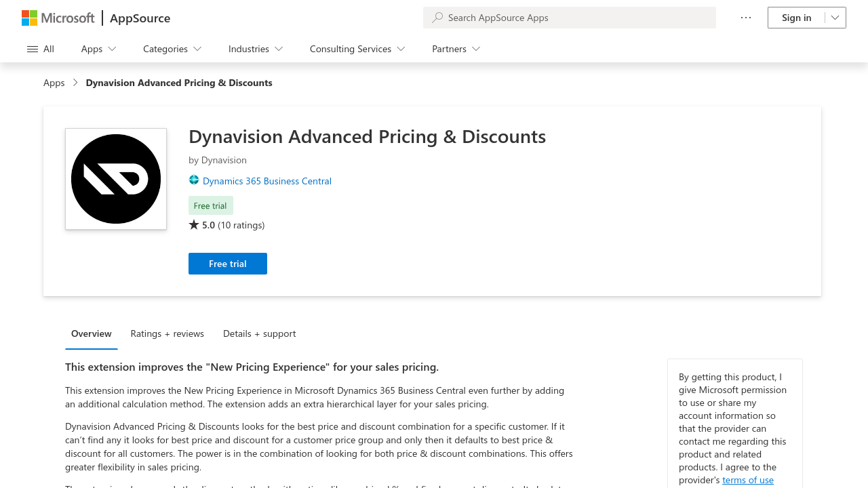
Task: Open the provider's terms of use link
Action: tap(748, 480)
